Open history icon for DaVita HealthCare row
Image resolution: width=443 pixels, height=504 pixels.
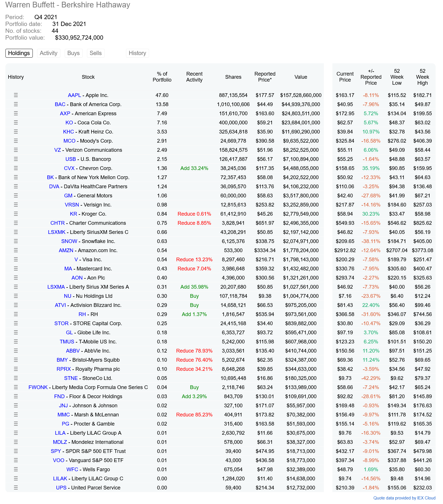pos(16,187)
